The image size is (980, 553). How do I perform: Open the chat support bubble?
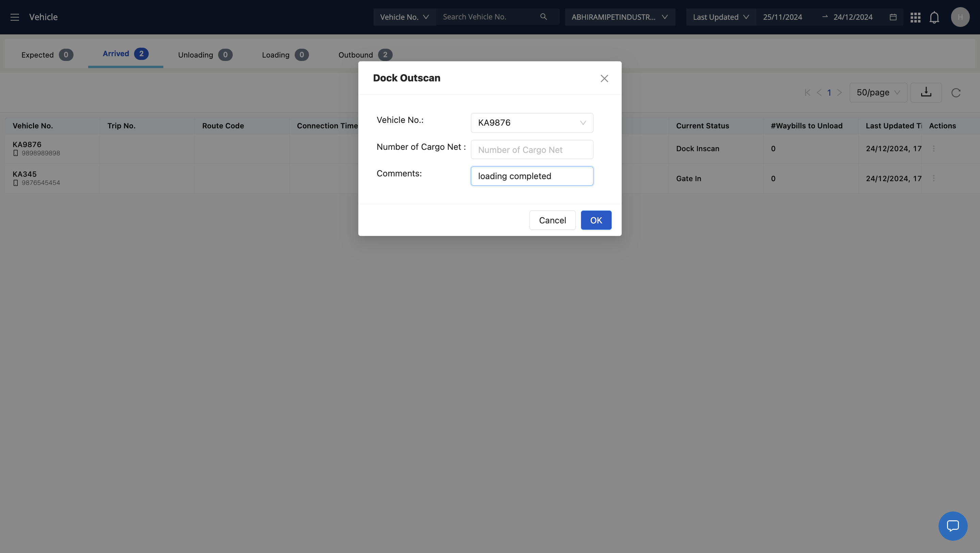(x=953, y=526)
